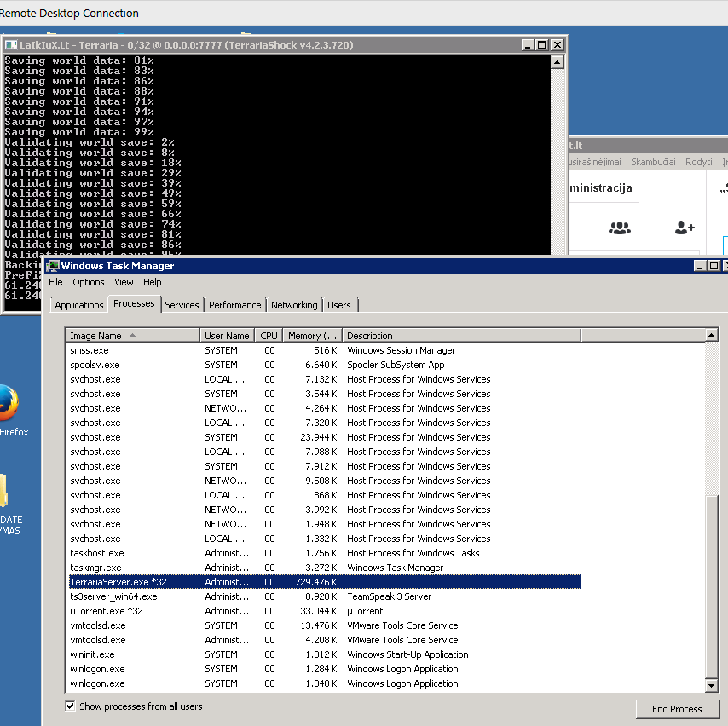
Task: Toggle Show processes from all users
Action: (x=71, y=706)
